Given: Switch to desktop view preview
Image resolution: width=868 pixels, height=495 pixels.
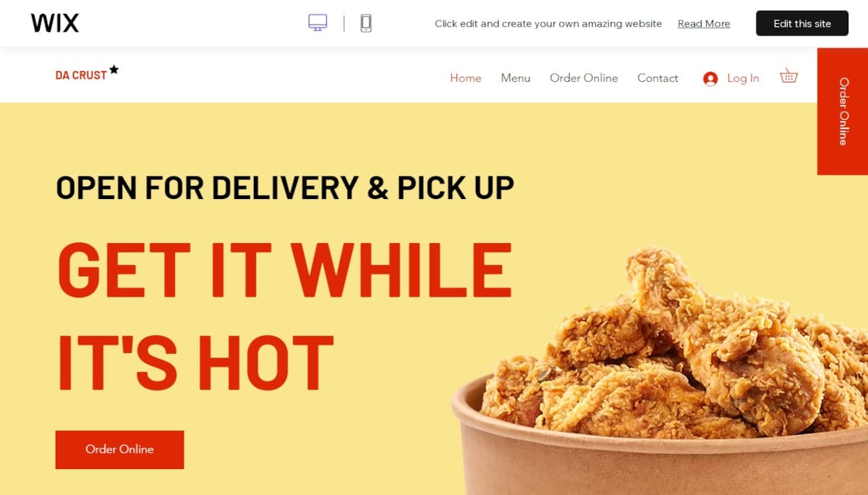Looking at the screenshot, I should (318, 23).
